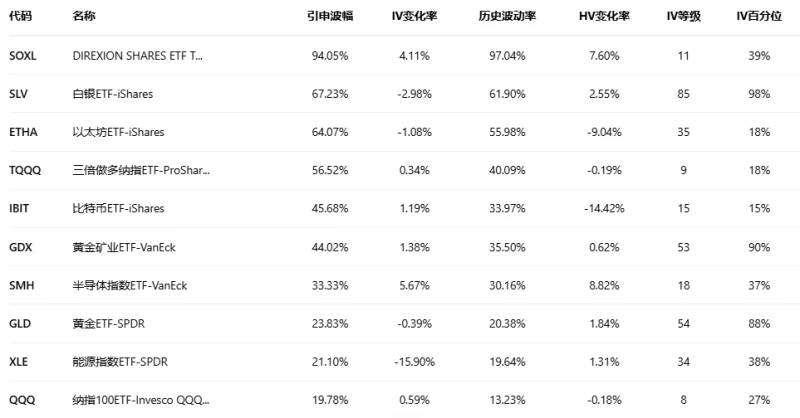Open 半导体指数ETF-VanEck name link
This screenshot has height=418, width=800.
(129, 285)
